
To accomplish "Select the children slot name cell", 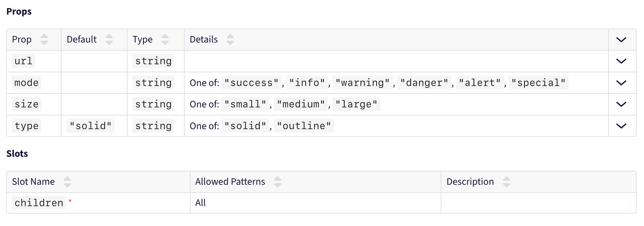I will tap(39, 203).
